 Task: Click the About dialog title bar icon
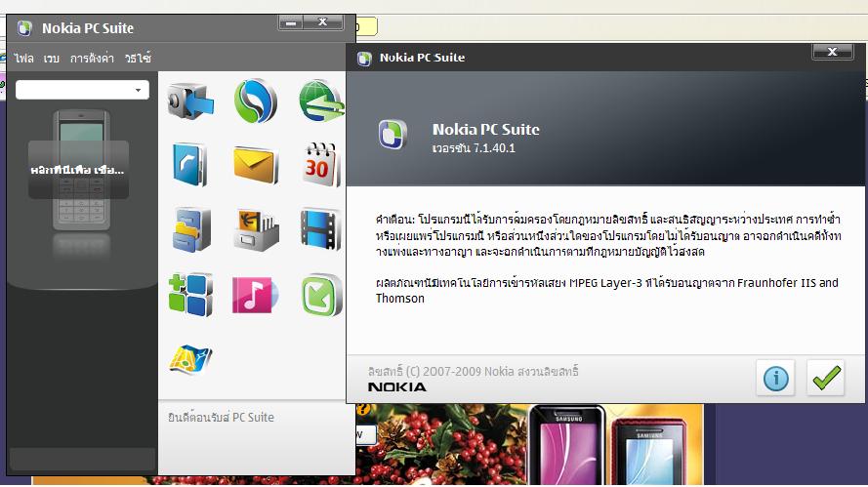(x=364, y=59)
